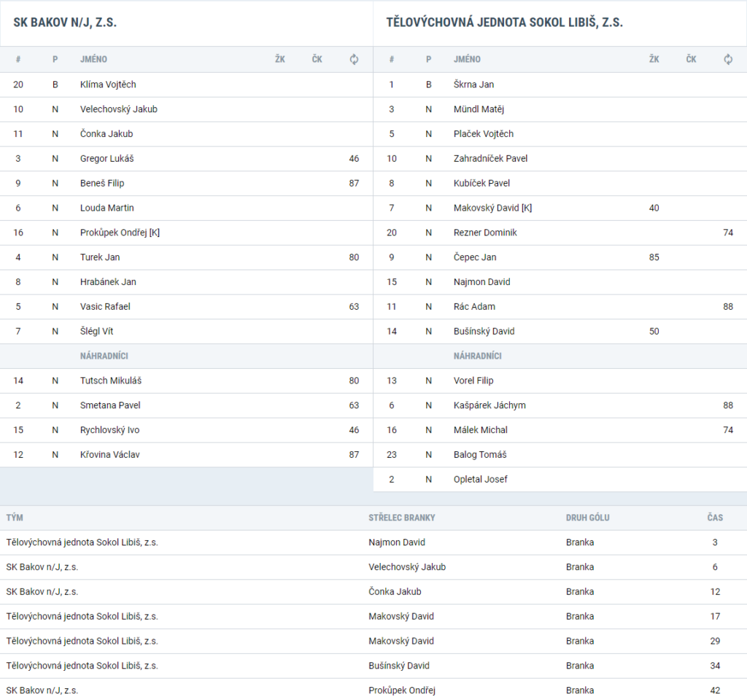Click the substitution icon in SK Bakov header
Image resolution: width=747 pixels, height=700 pixels.
pyautogui.click(x=354, y=60)
